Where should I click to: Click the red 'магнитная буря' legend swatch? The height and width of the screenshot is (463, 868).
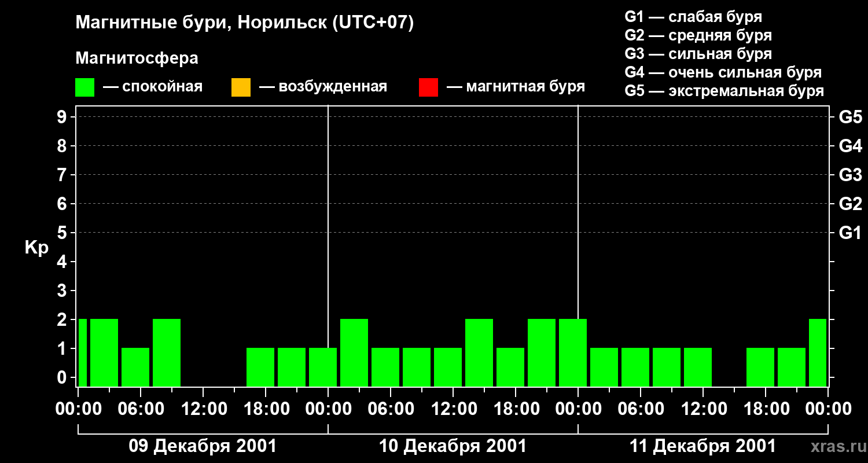point(428,87)
